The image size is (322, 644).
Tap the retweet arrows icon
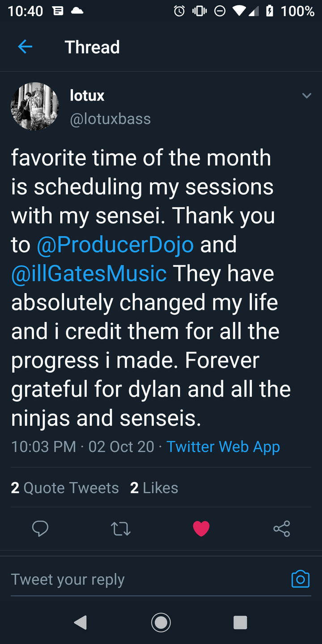[x=120, y=529]
